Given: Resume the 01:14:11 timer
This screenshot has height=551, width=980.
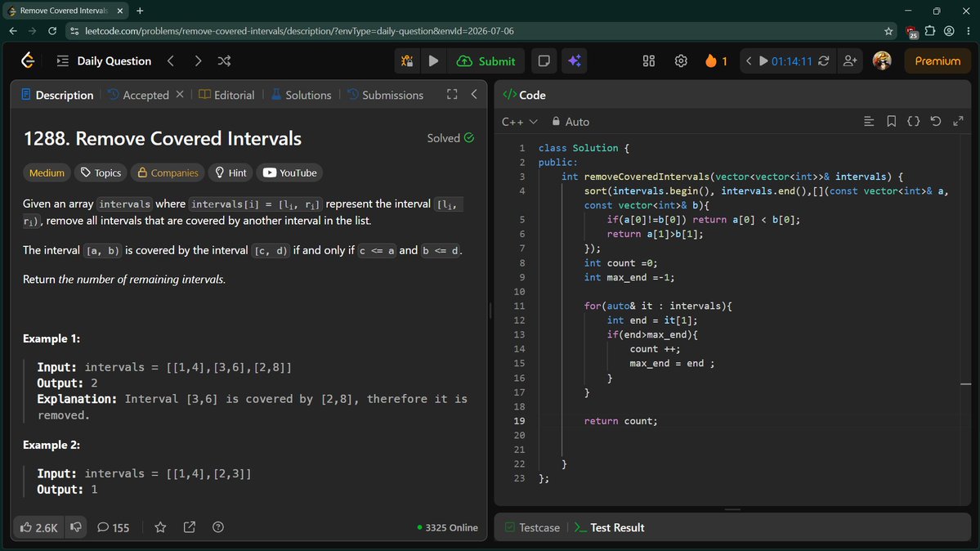Looking at the screenshot, I should click(x=763, y=60).
